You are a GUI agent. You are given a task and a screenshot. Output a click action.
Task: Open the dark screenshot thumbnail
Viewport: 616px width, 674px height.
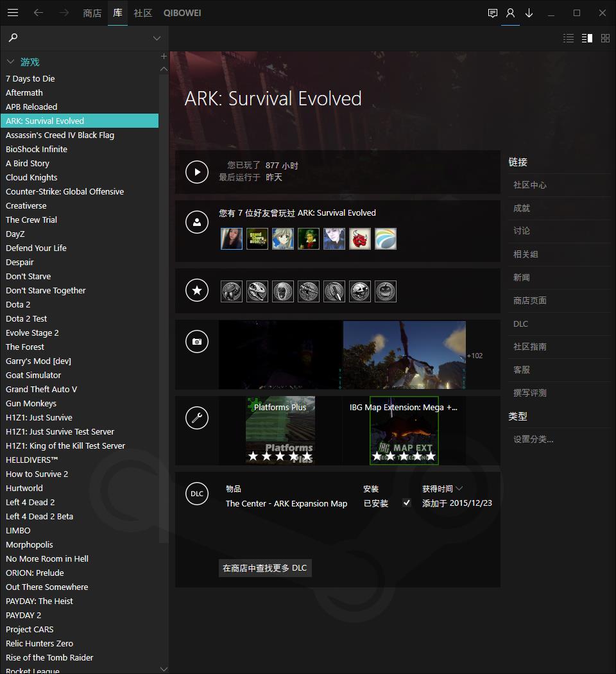tap(280, 355)
